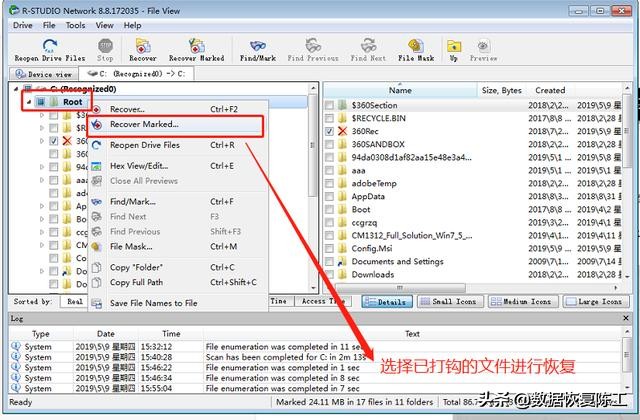Image resolution: width=640 pixels, height=420 pixels.
Task: Click the Hex View/Edit icon in context menu
Action: pyautogui.click(x=96, y=166)
